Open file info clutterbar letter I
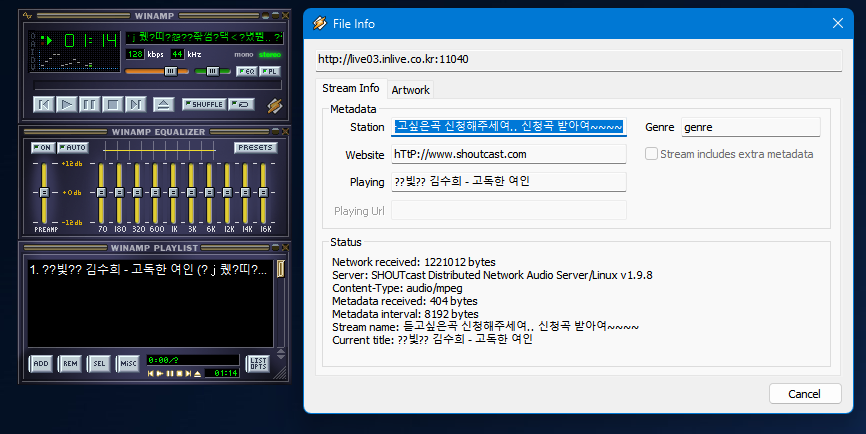 coord(33,51)
